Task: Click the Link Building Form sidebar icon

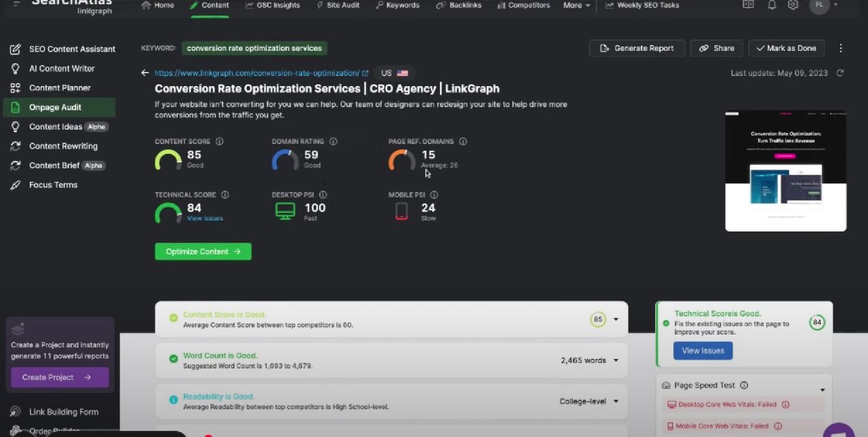Action: [15, 412]
